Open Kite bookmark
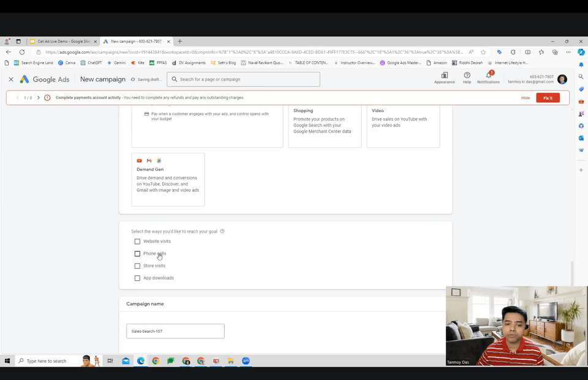588x380 pixels. (x=138, y=63)
